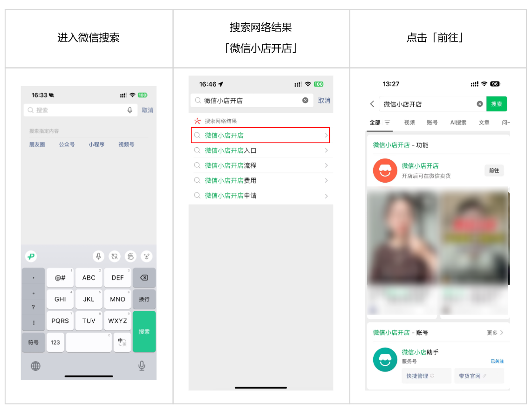Switch to the 视频 tab

(x=409, y=123)
